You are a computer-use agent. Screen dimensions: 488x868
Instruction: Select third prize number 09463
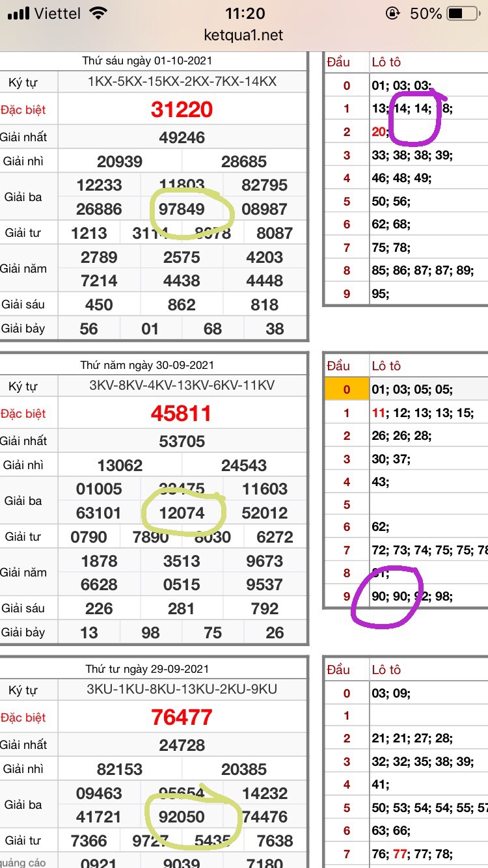click(x=99, y=793)
